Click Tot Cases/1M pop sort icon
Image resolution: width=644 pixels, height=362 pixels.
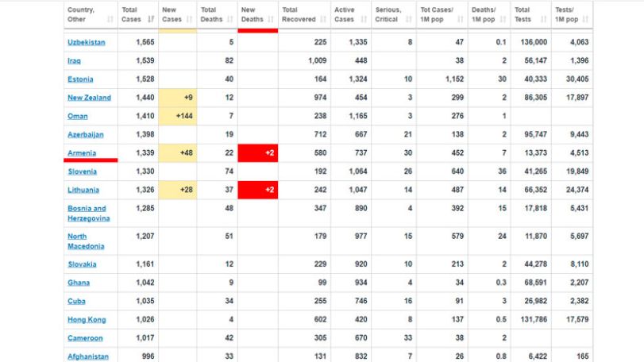point(461,19)
